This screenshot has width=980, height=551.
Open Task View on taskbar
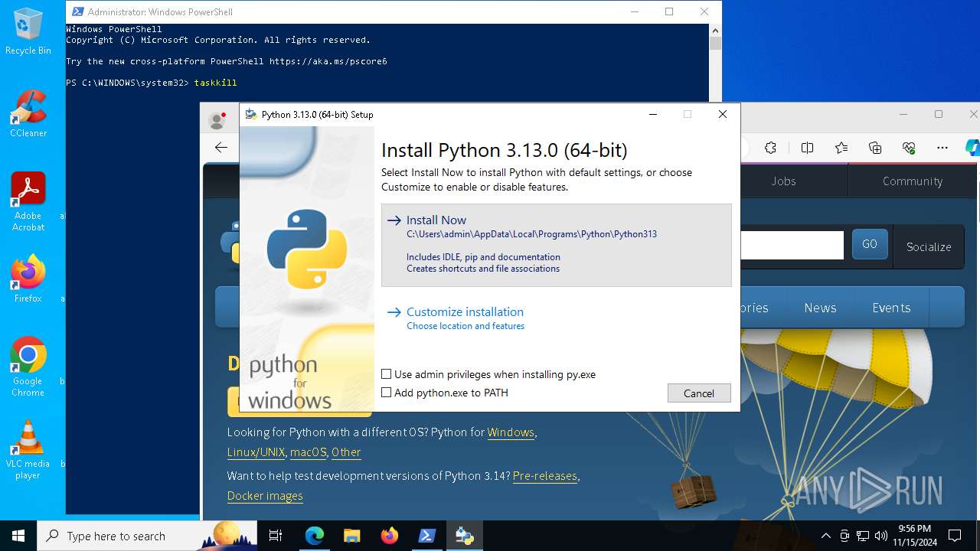coord(276,536)
